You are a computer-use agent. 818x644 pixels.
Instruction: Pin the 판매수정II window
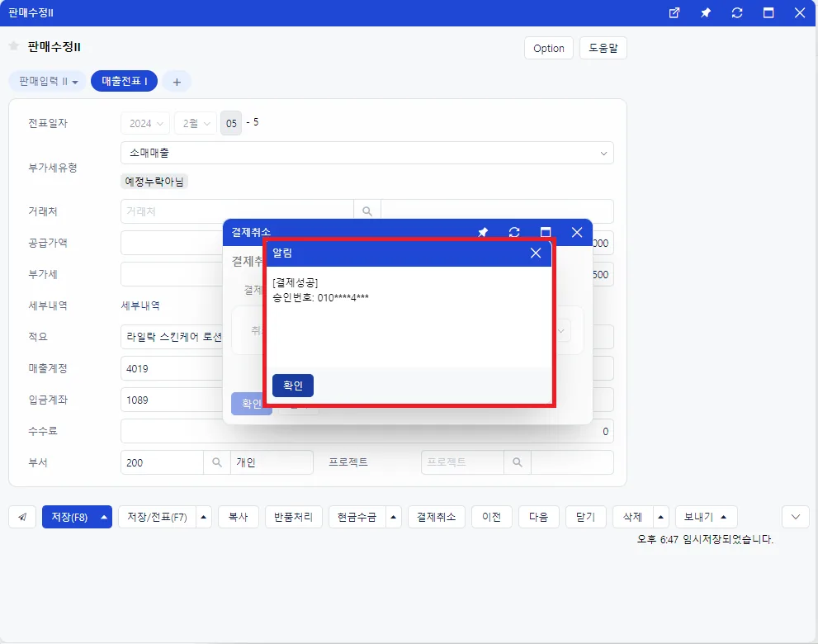click(x=705, y=13)
